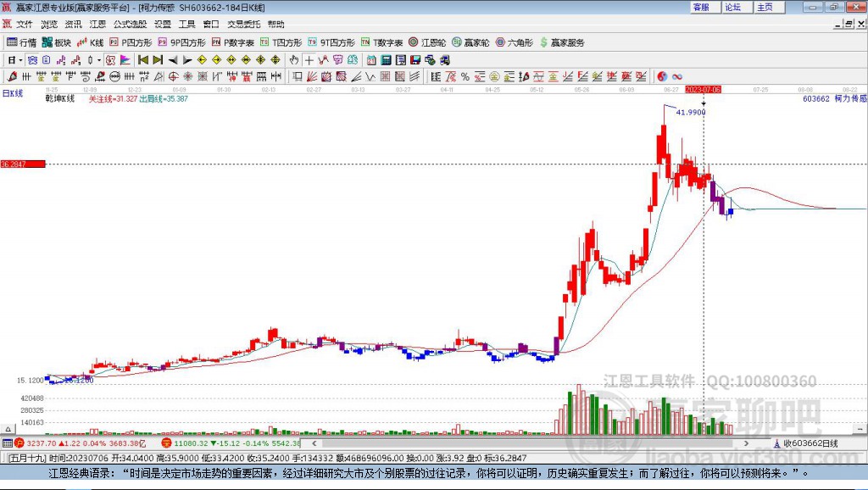Open the 江恩 menu
Viewport: 868px width, 490px height.
(97, 24)
